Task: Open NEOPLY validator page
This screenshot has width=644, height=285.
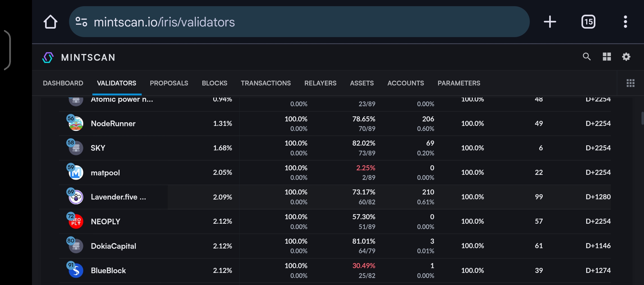Action: tap(106, 221)
